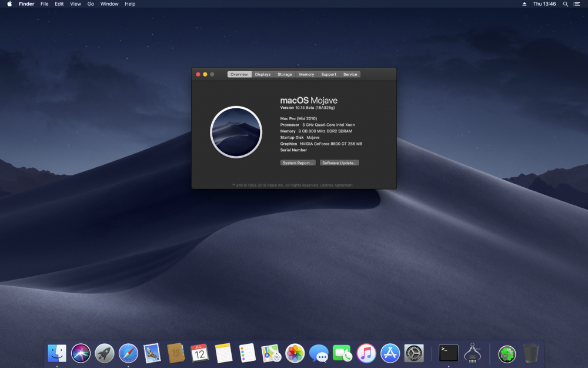Open the View menu

(x=75, y=4)
